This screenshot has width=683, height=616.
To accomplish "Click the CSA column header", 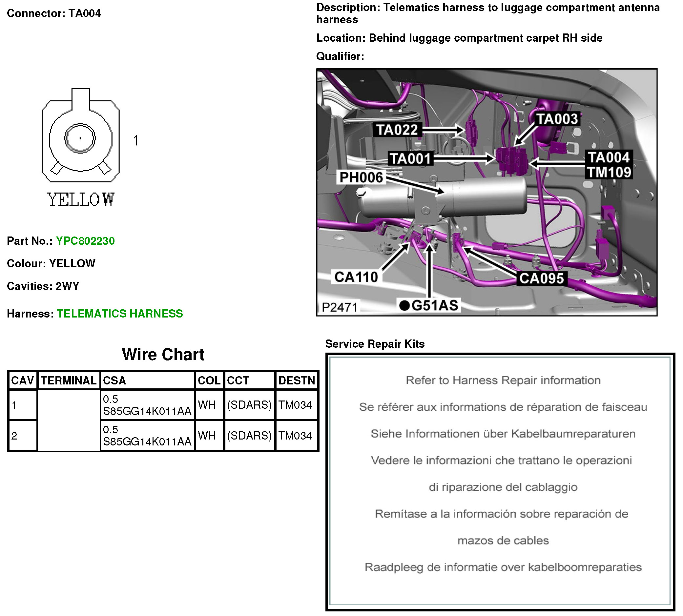I will pos(114,380).
